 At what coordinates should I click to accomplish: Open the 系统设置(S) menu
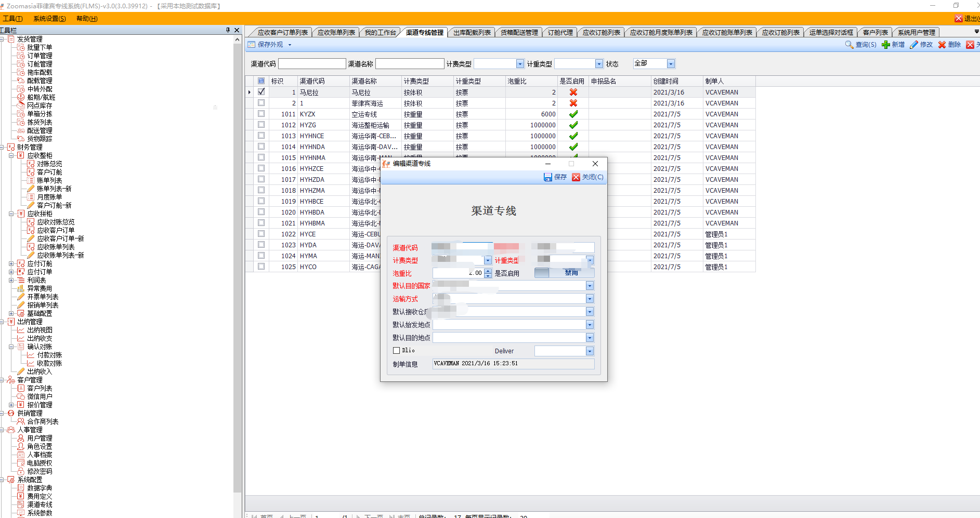point(49,19)
